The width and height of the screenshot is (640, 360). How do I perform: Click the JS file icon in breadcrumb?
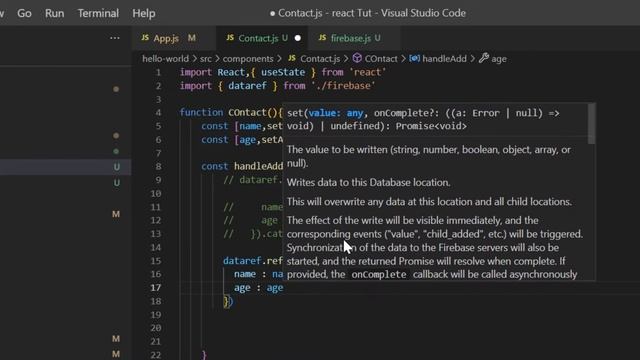(x=292, y=58)
